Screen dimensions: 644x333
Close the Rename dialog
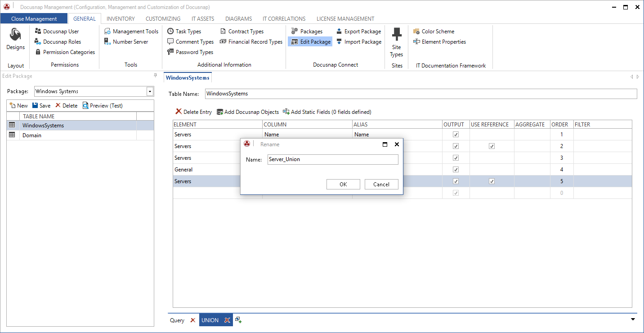[397, 144]
